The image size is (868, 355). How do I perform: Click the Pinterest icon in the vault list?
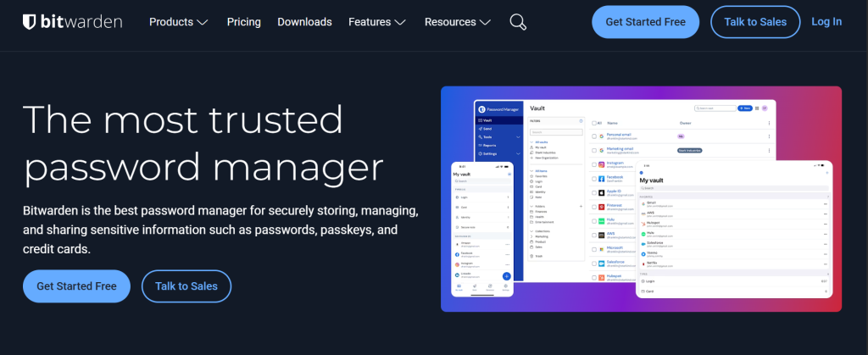click(x=601, y=207)
